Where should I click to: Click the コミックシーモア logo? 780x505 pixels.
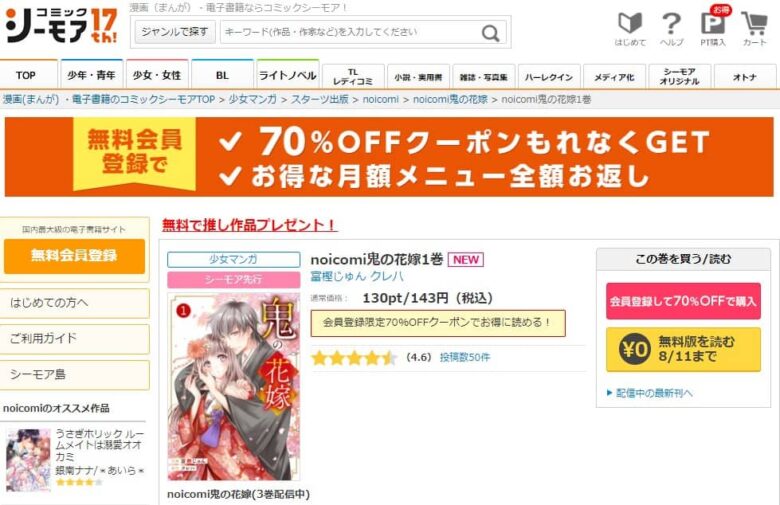coord(61,25)
